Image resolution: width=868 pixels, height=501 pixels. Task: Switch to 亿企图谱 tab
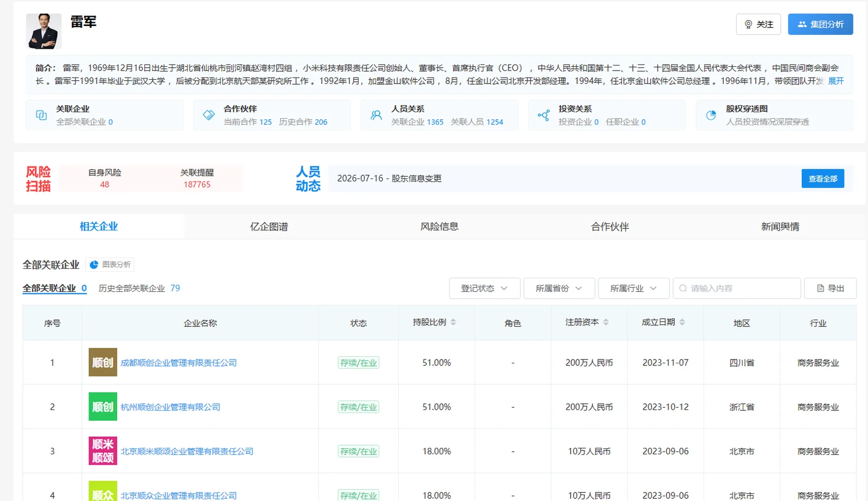click(269, 227)
